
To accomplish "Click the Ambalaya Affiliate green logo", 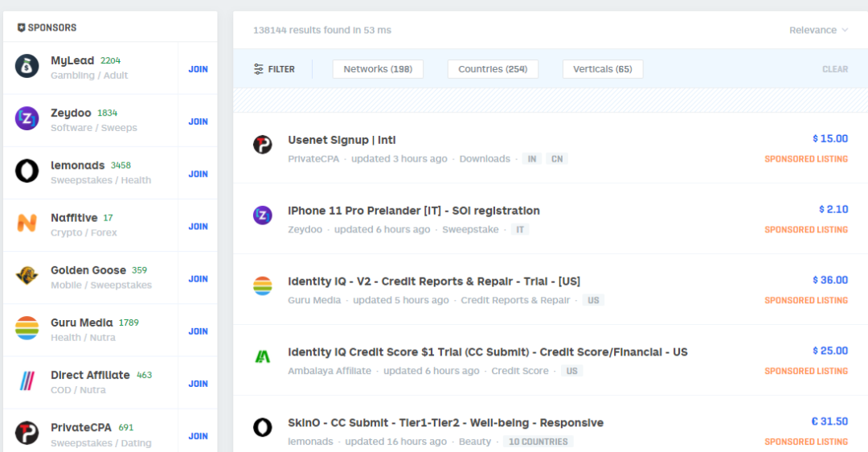I will tap(262, 356).
